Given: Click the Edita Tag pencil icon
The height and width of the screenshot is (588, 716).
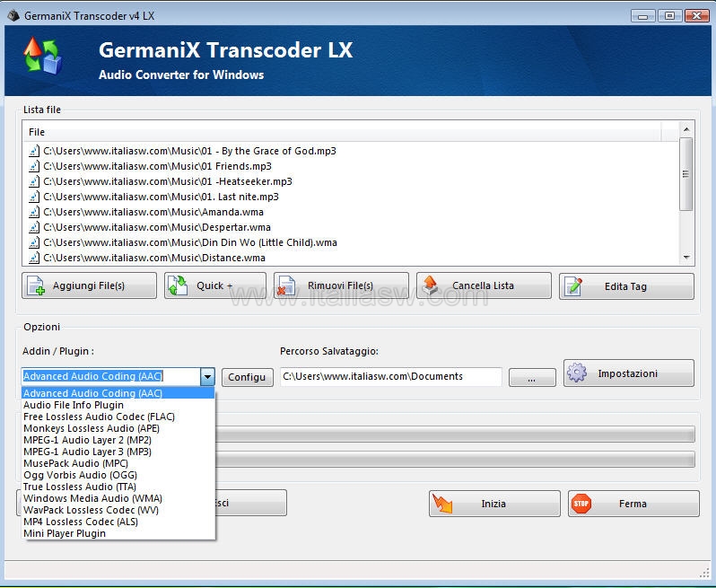Looking at the screenshot, I should tap(573, 286).
